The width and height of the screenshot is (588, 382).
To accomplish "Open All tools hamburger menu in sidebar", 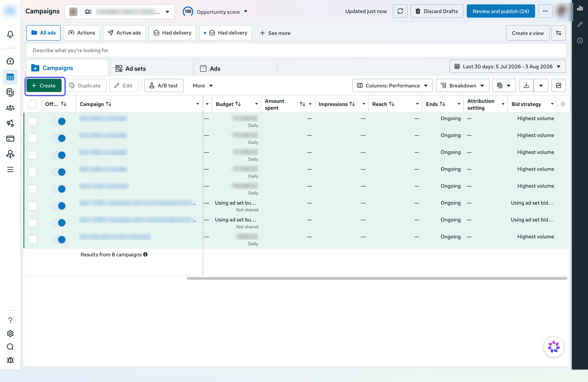I will 10,169.
